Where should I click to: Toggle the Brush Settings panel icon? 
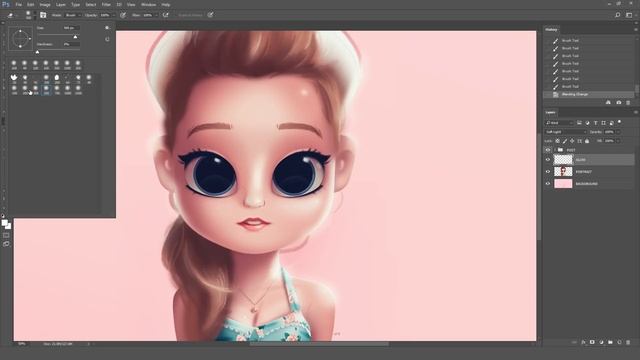[x=43, y=15]
